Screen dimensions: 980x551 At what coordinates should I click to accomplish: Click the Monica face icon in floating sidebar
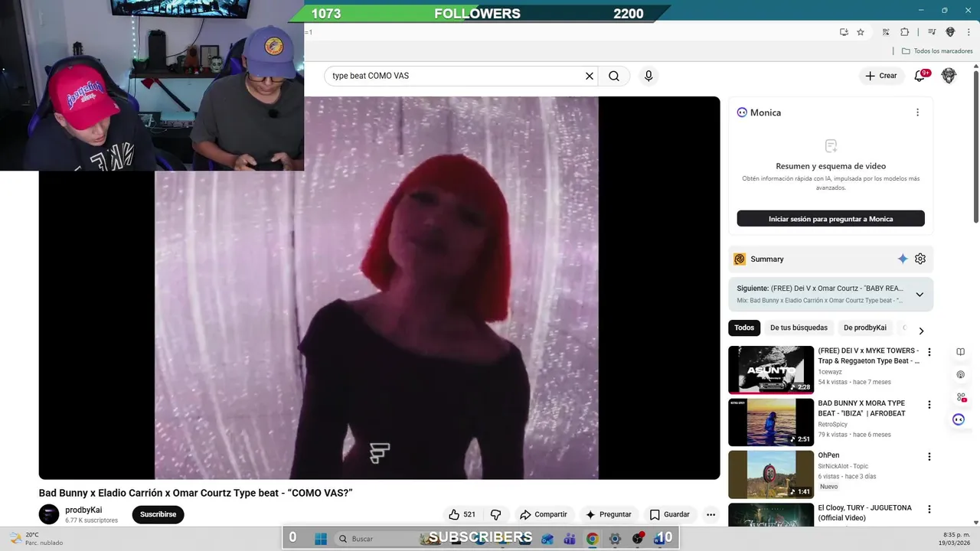[959, 419]
